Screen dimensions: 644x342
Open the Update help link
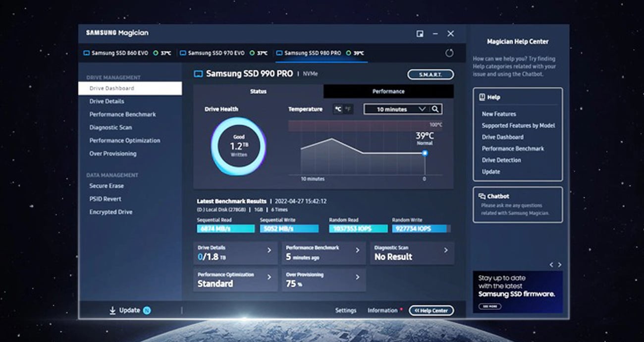click(491, 171)
